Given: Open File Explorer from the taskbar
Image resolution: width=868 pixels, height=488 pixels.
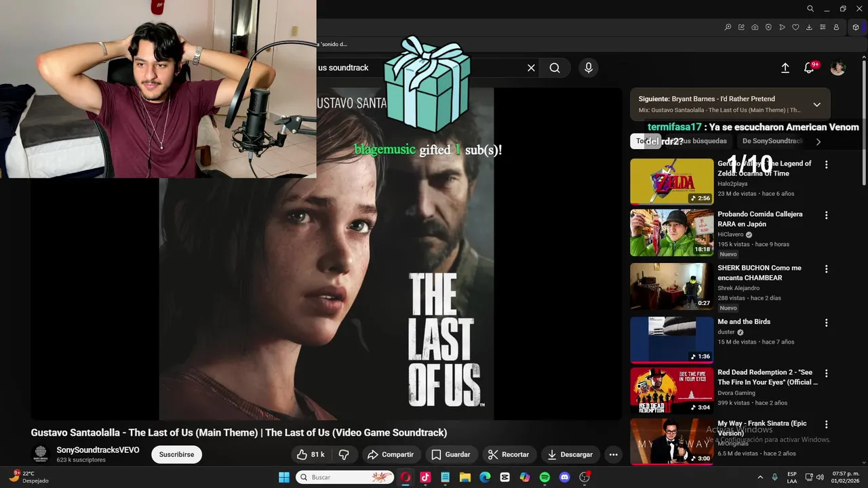Looking at the screenshot, I should point(465,477).
